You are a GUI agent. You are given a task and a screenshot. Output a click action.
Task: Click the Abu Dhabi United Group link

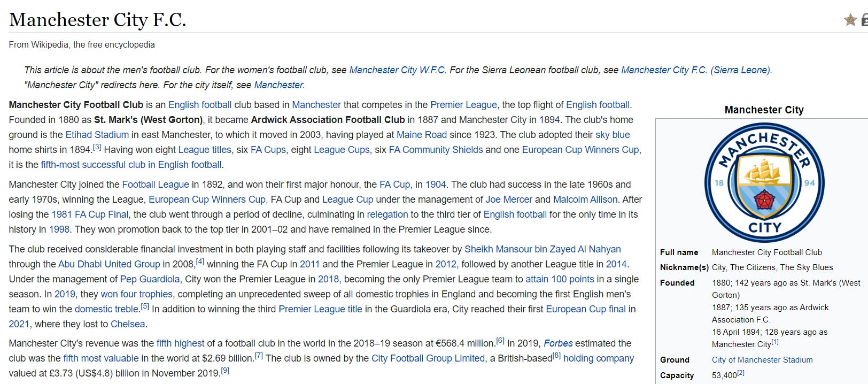pyautogui.click(x=109, y=264)
